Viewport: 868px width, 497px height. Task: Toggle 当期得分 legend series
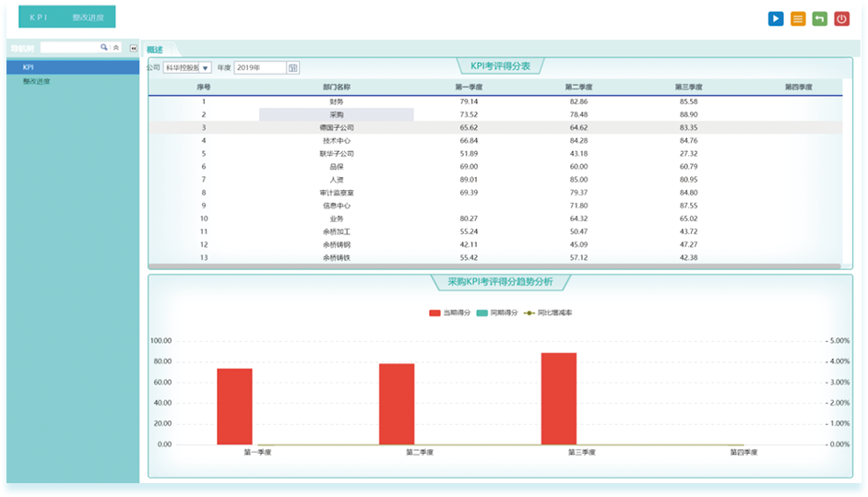click(x=447, y=314)
